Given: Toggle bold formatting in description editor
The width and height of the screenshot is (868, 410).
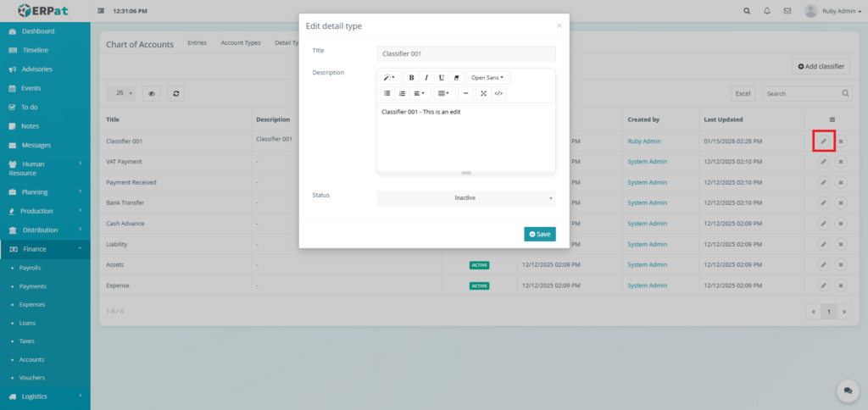Looking at the screenshot, I should point(411,77).
